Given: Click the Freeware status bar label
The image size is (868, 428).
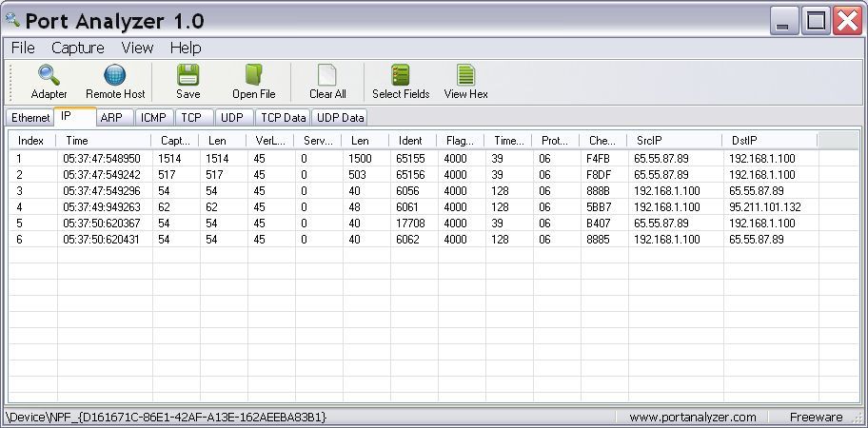Looking at the screenshot, I should point(816,417).
